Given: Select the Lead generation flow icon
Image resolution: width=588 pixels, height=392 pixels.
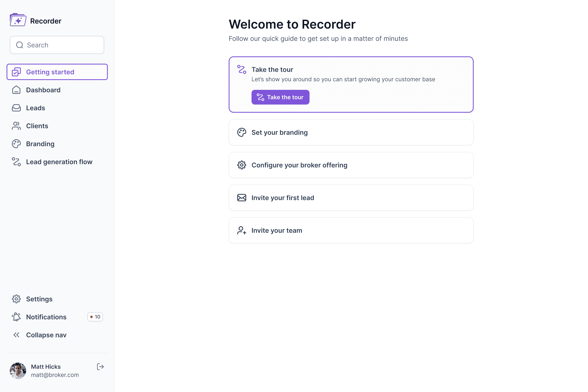Looking at the screenshot, I should click(16, 162).
